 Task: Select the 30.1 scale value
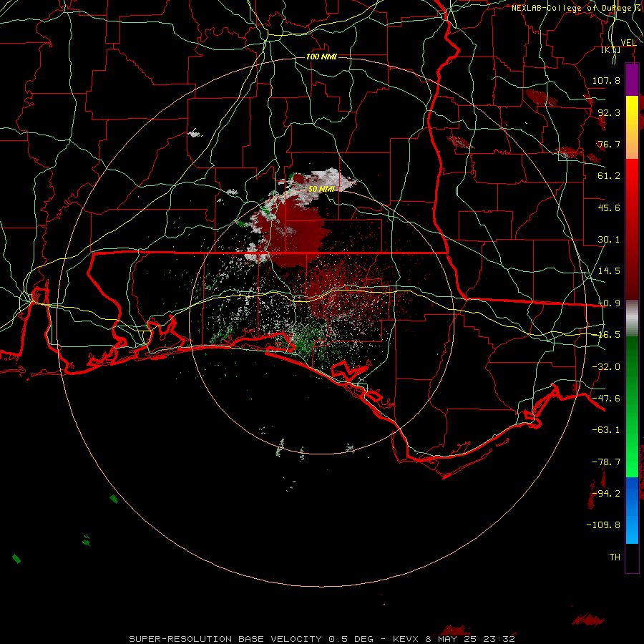(609, 240)
